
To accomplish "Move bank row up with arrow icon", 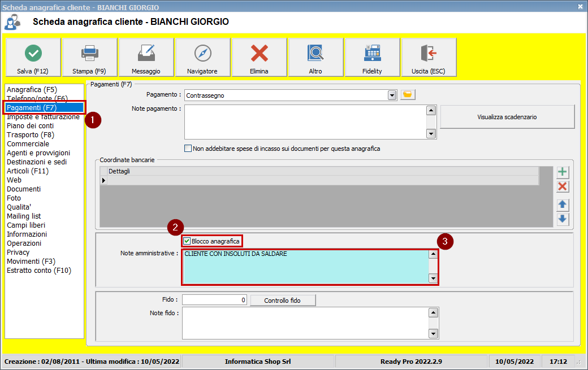I will (563, 204).
